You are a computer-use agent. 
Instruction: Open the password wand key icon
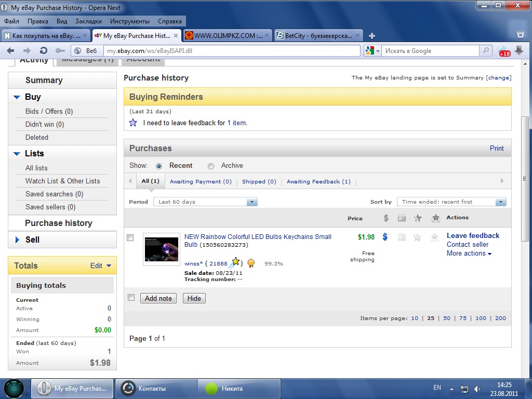pos(60,51)
